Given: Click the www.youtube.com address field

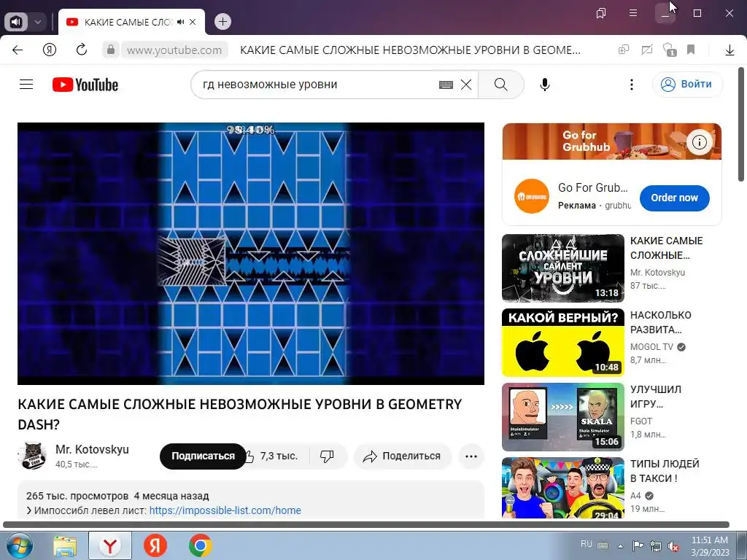Looking at the screenshot, I should (x=174, y=50).
